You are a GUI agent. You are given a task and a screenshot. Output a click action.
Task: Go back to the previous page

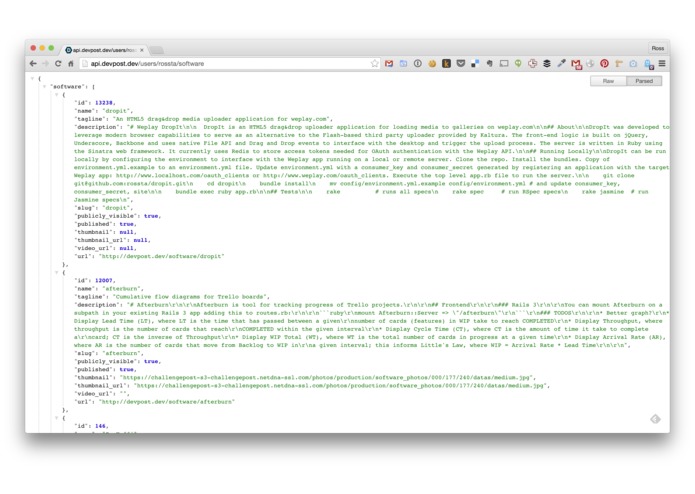coord(33,64)
